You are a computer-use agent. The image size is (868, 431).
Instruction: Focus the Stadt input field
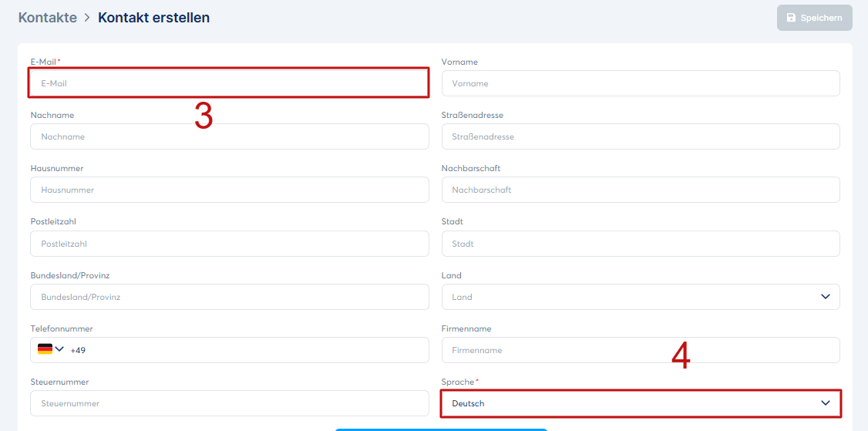pos(641,244)
